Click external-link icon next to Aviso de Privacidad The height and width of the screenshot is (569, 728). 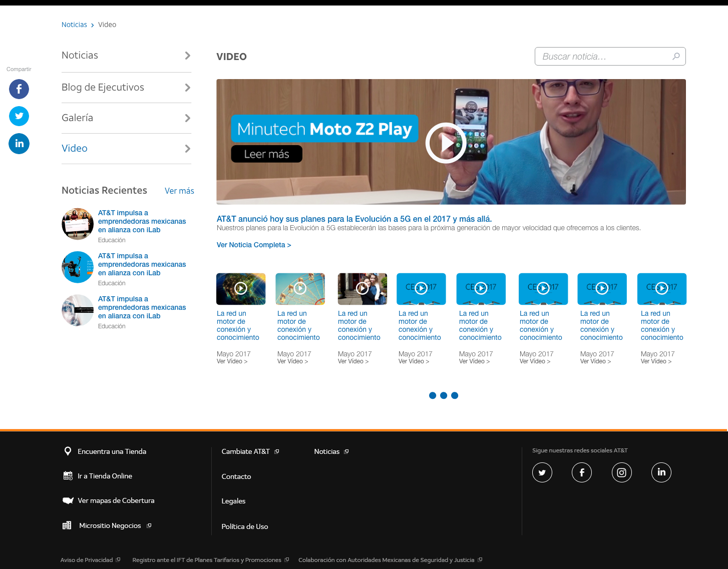(x=118, y=559)
